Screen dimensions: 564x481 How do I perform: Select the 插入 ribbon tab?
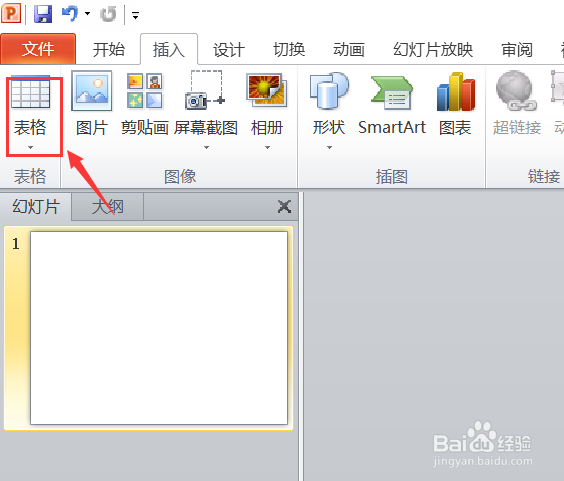(x=169, y=49)
